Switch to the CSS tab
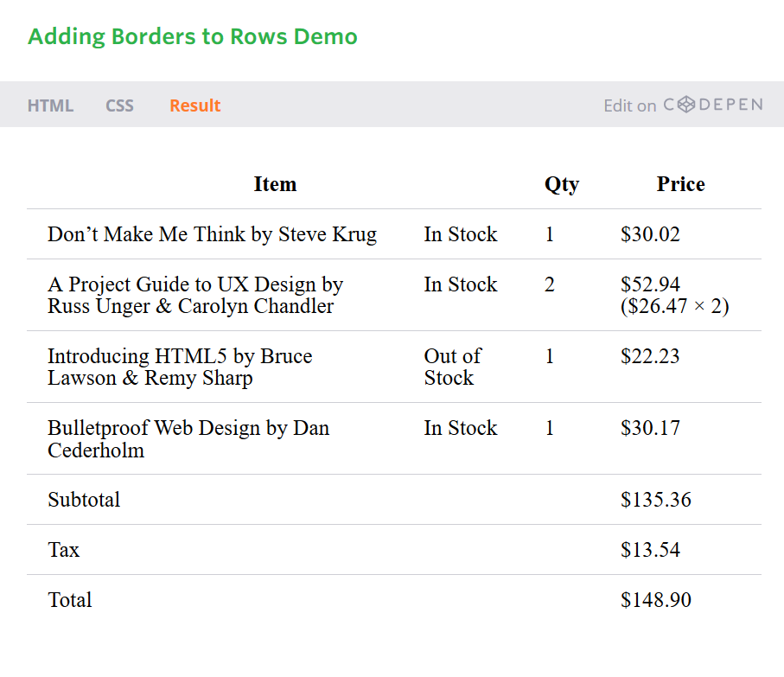This screenshot has height=677, width=784. click(119, 105)
